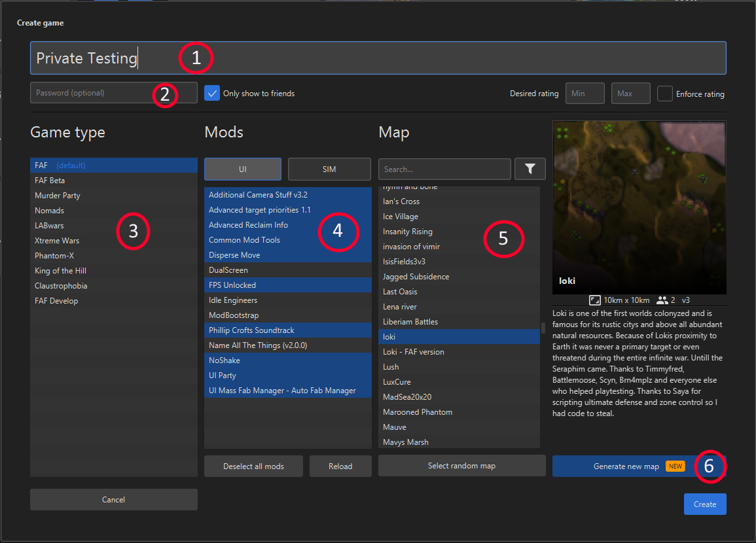The image size is (756, 543).
Task: Select FAF (default) game type
Action: (x=114, y=166)
